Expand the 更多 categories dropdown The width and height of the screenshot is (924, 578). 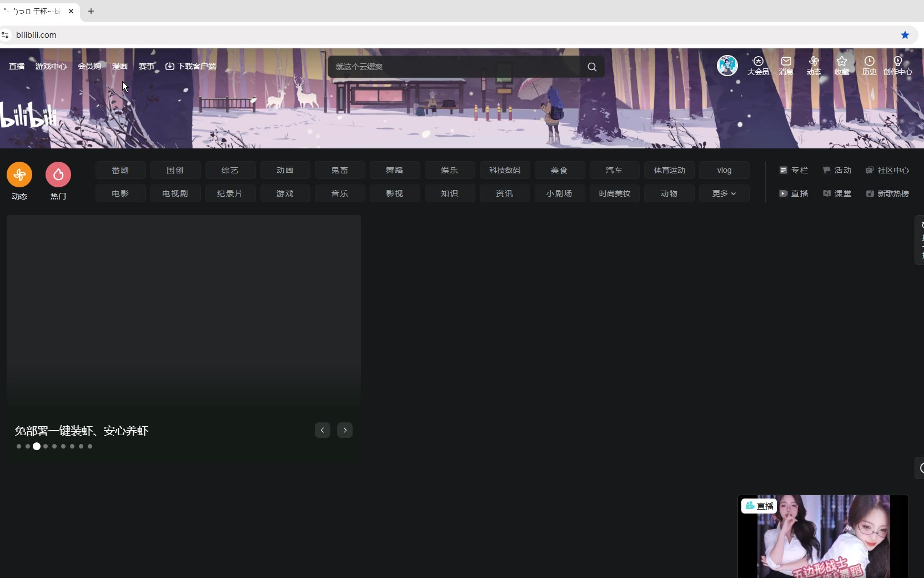tap(724, 193)
